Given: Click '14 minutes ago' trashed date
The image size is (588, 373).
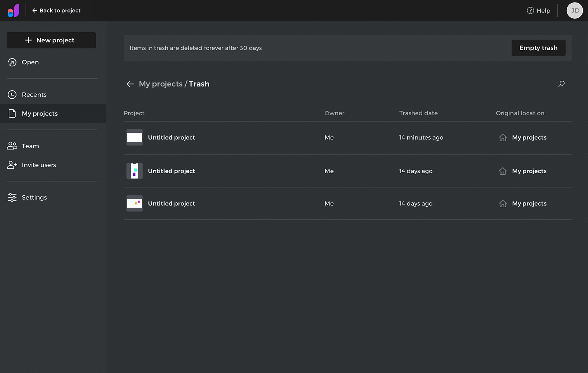Looking at the screenshot, I should pos(421,137).
